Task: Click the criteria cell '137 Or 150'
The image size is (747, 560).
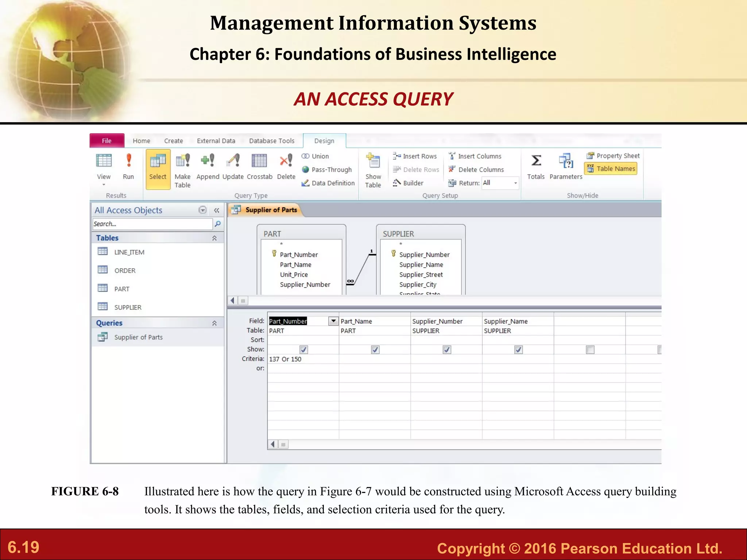Action: tap(303, 359)
